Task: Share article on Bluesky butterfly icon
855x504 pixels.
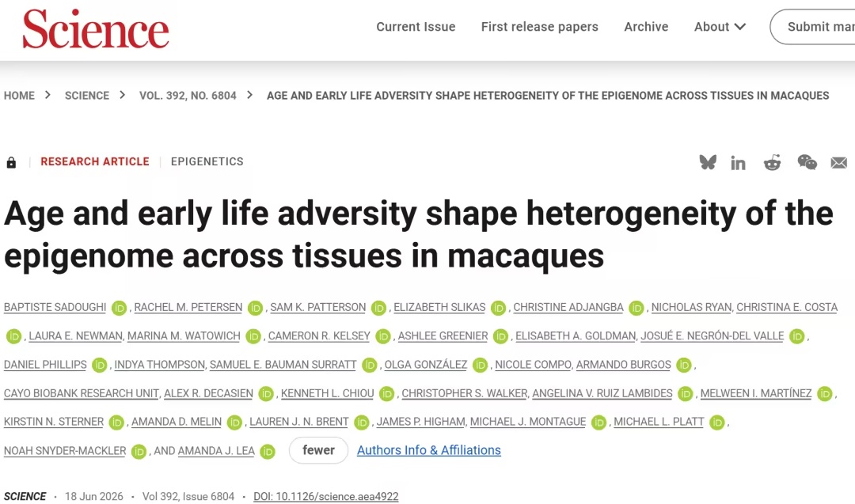Action: (x=708, y=162)
